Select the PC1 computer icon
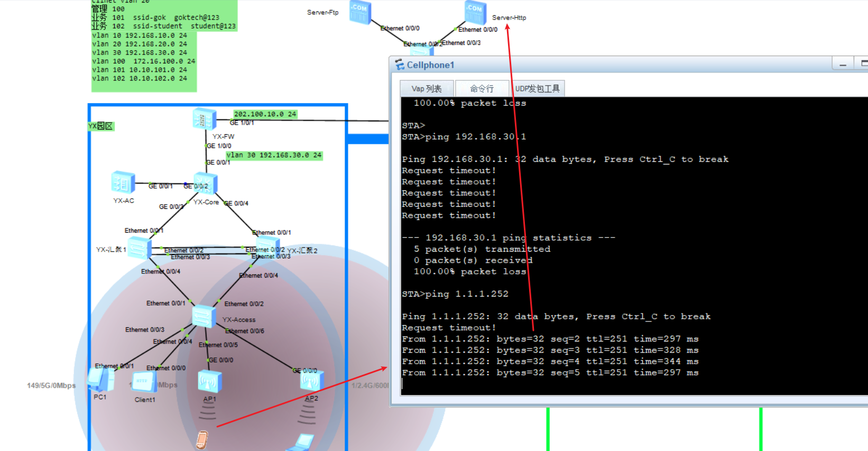Viewport: 868px width, 451px height. [x=100, y=380]
